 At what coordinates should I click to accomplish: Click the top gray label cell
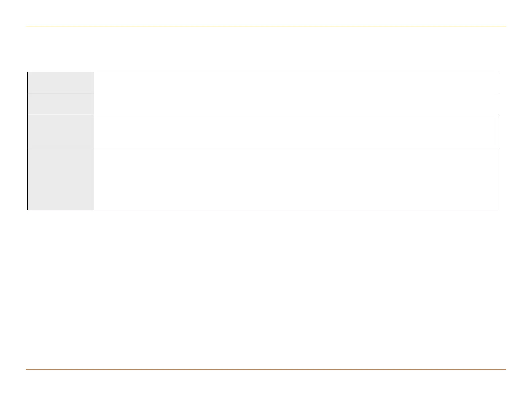click(x=60, y=82)
